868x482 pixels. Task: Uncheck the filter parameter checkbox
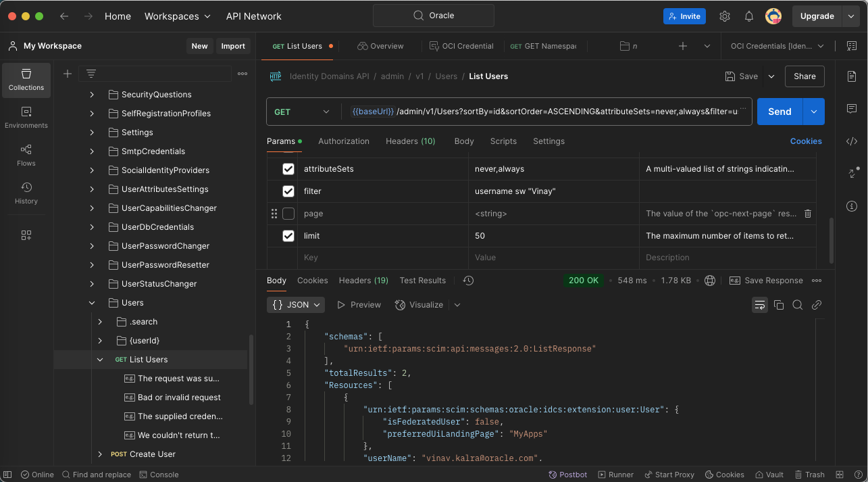point(288,191)
